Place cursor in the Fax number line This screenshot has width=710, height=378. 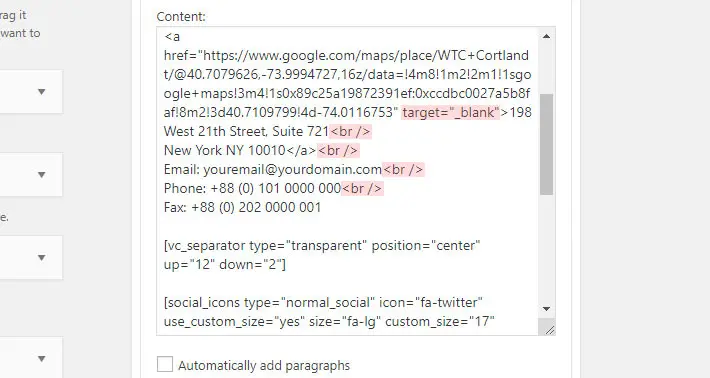tap(242, 207)
